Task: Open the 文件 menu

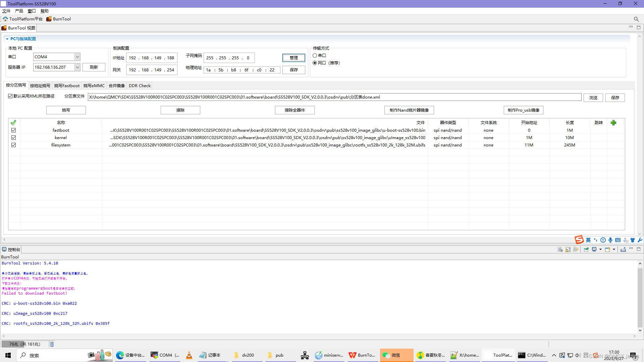Action: pos(6,11)
